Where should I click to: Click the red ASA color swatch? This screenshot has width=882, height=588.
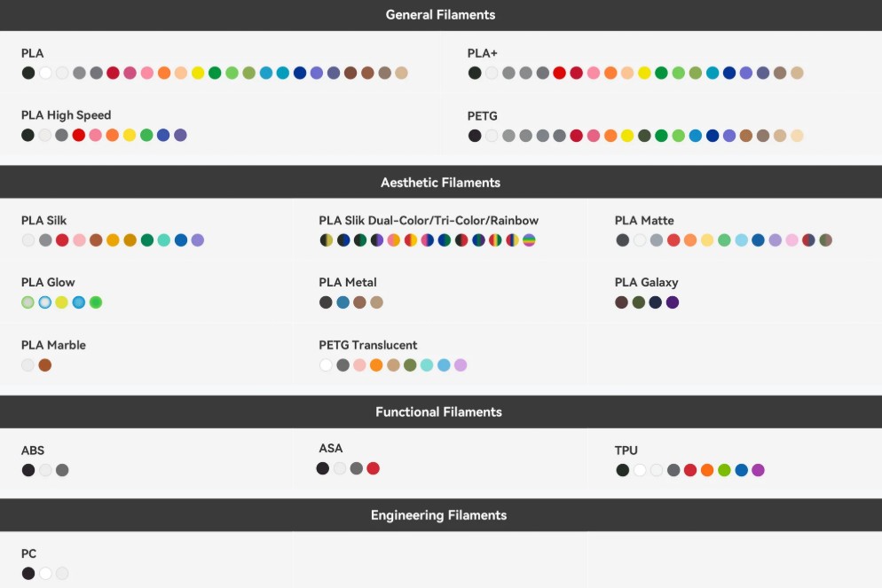[373, 468]
